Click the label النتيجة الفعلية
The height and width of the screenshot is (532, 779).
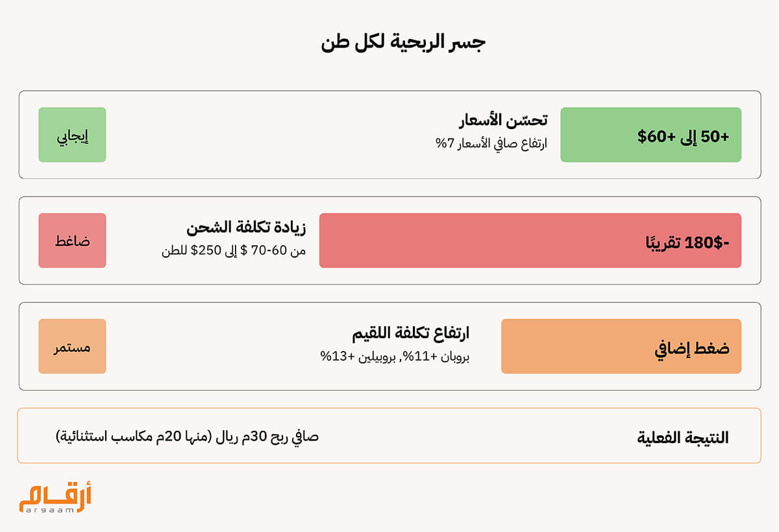point(683,438)
